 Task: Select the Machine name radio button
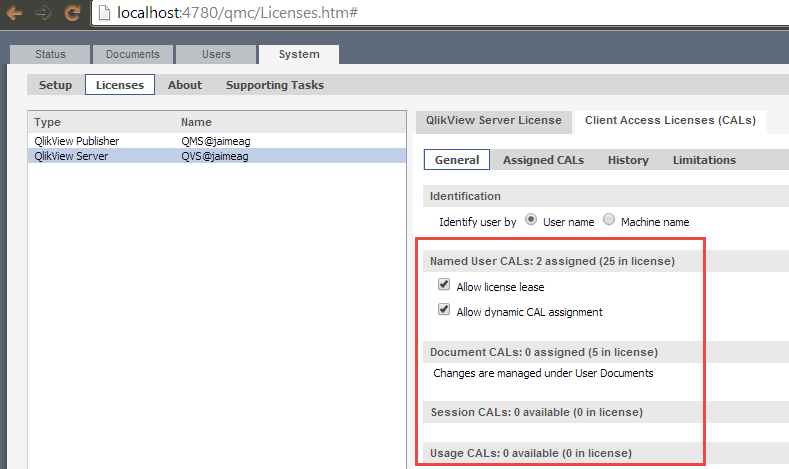click(609, 220)
